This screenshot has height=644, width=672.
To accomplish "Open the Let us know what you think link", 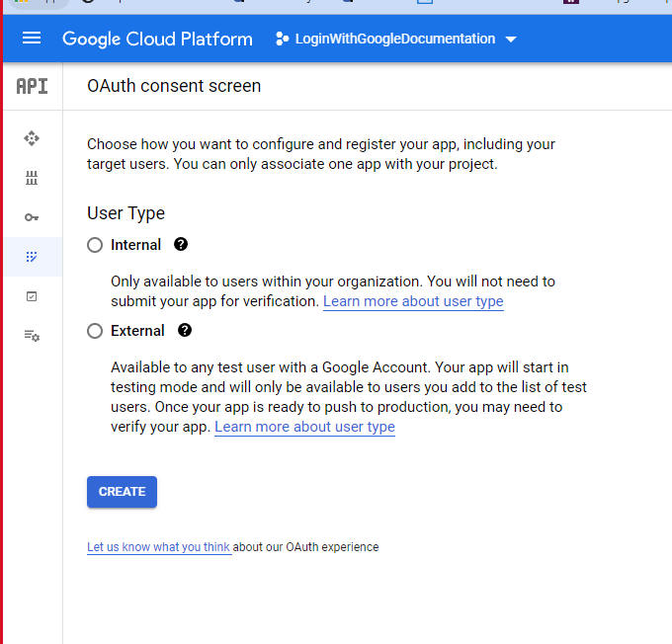I will pyautogui.click(x=159, y=547).
